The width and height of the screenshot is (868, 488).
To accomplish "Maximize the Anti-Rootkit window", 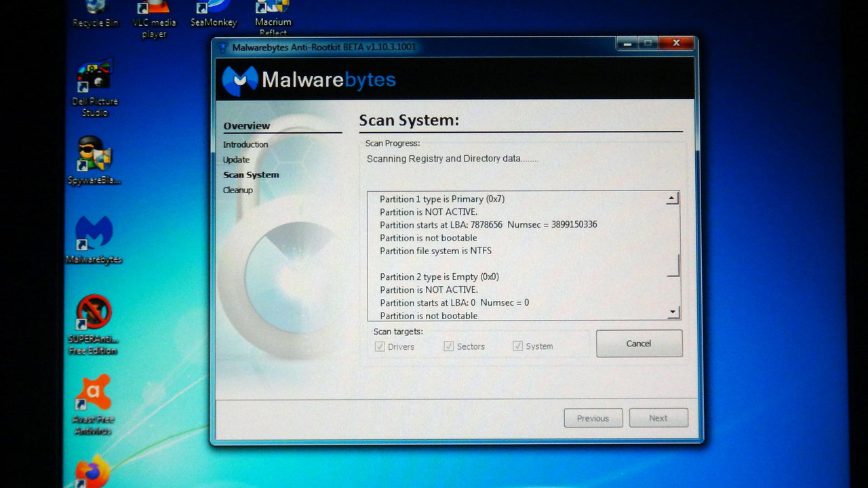I will [648, 44].
